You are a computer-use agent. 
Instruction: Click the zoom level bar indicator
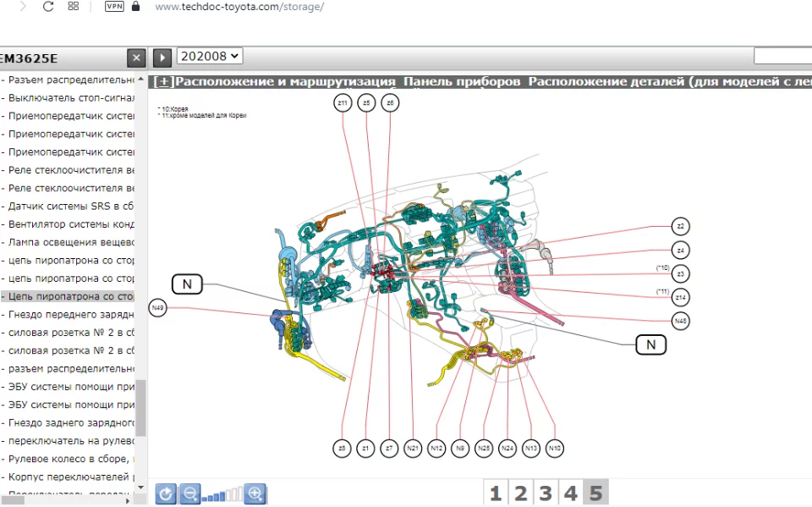point(222,494)
